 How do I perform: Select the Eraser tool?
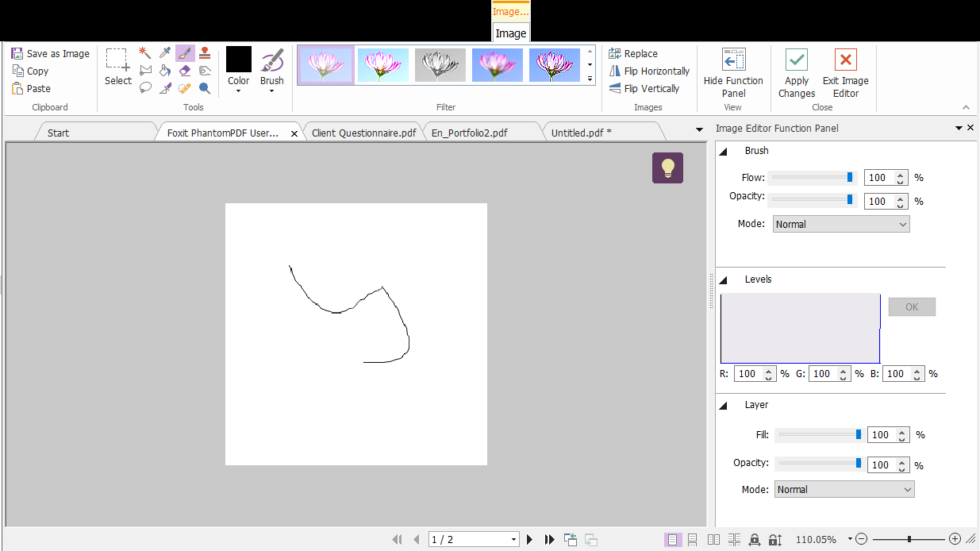pyautogui.click(x=185, y=71)
